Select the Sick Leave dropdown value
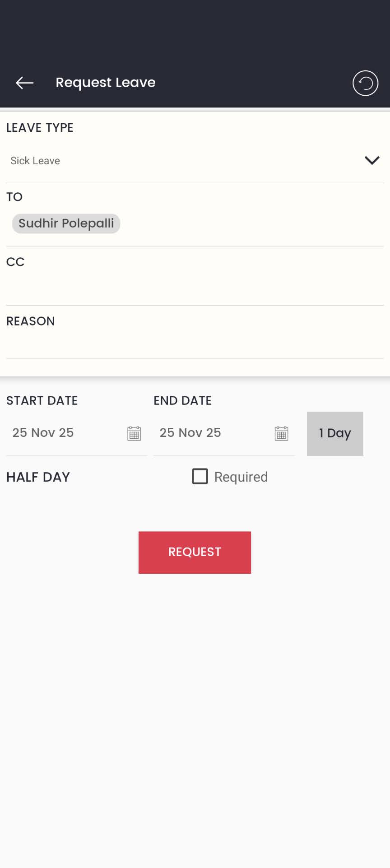Screen dimensions: 390x868 point(35,161)
